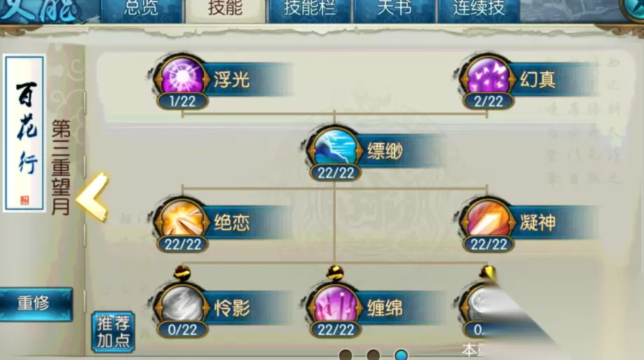Image resolution: width=644 pixels, height=360 pixels.
Task: Choose the 绝恋 orange skill icon
Action: (x=182, y=220)
